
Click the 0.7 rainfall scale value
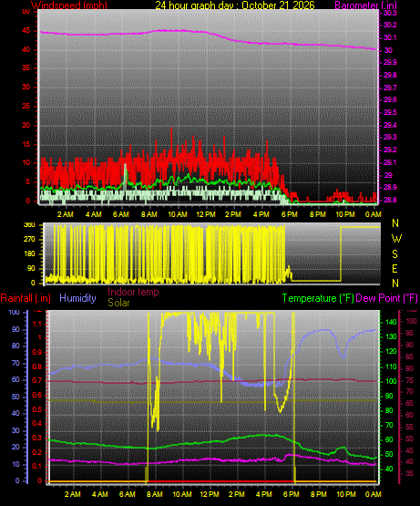tap(37, 381)
